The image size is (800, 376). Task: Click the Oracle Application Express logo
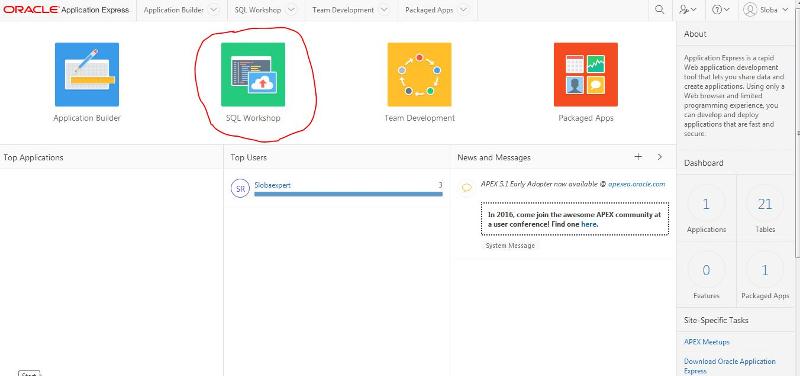point(66,10)
